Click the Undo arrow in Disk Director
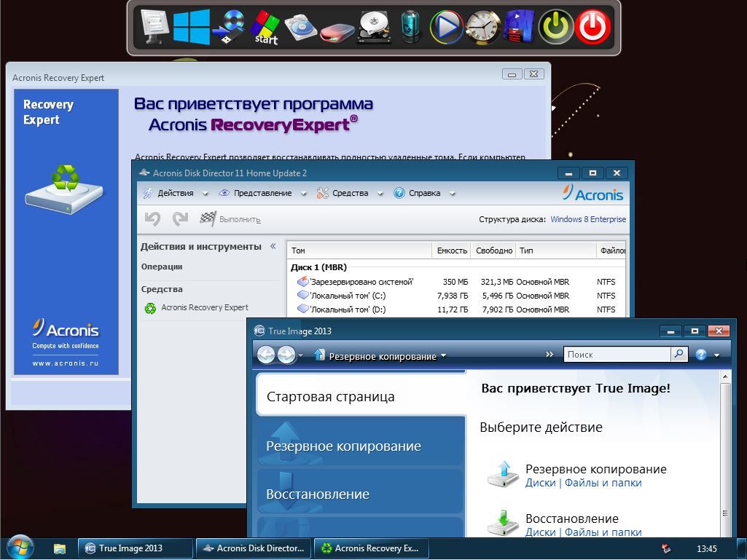 (x=152, y=219)
